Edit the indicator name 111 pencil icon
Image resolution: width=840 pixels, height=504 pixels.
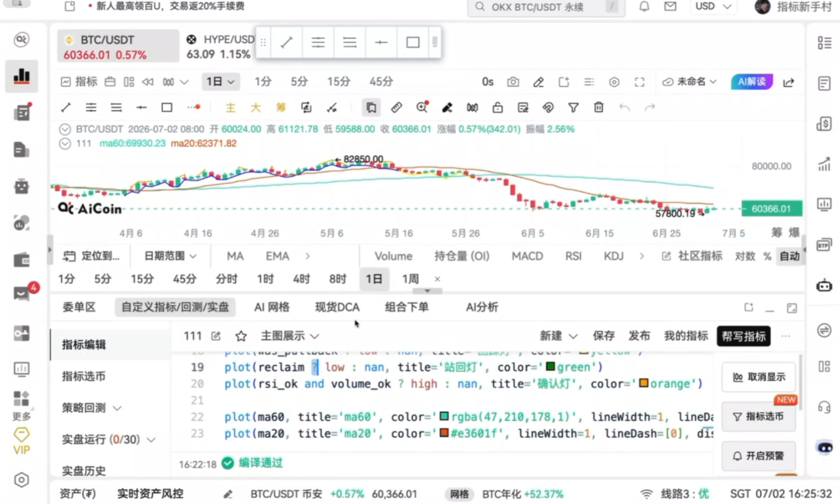click(x=216, y=336)
